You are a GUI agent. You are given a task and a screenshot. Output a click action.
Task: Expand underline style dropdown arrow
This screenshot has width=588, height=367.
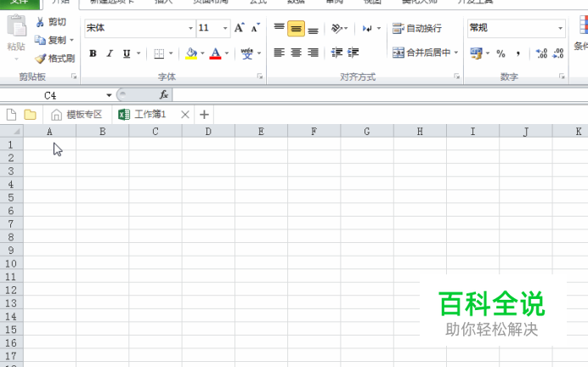coord(139,54)
